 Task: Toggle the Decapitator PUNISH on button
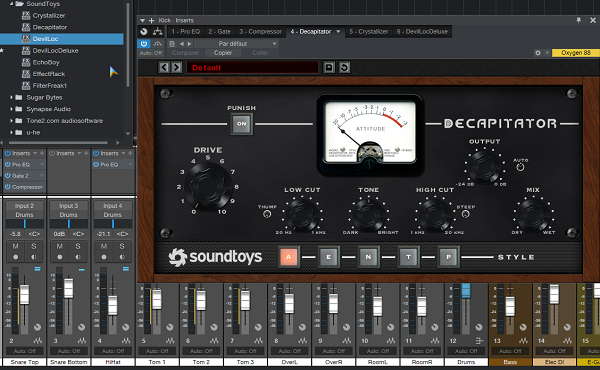pyautogui.click(x=241, y=124)
